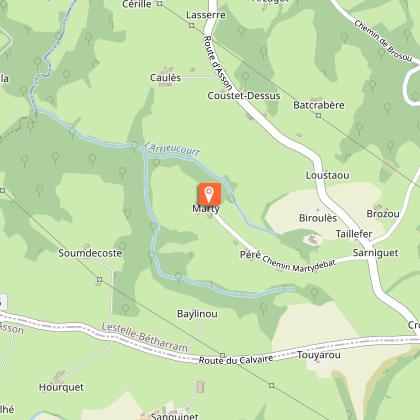The height and width of the screenshot is (420, 420).
Task: Click the Caulès locality label
Action: pos(165,78)
